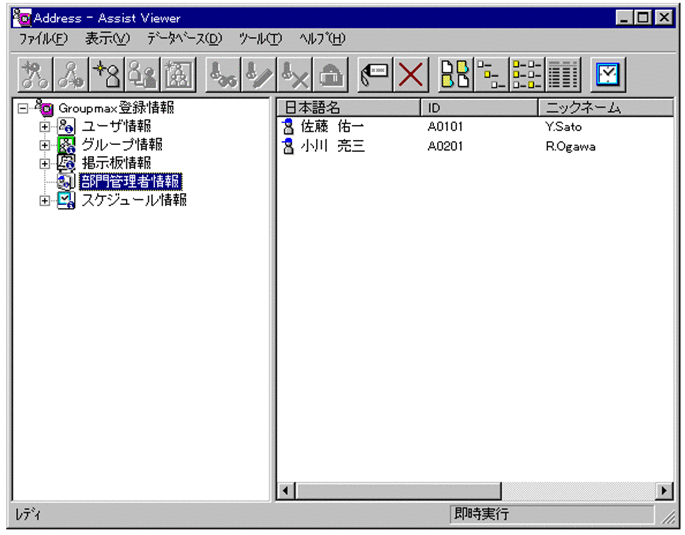
Task: Select 掲示板情報 in the tree
Action: [x=116, y=163]
